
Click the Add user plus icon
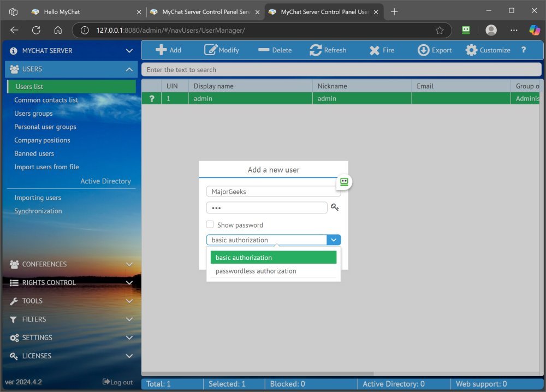(x=161, y=50)
